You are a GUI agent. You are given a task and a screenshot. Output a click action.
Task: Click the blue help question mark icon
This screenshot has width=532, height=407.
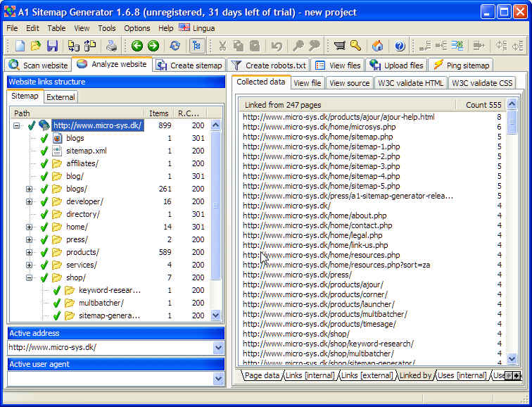[400, 46]
